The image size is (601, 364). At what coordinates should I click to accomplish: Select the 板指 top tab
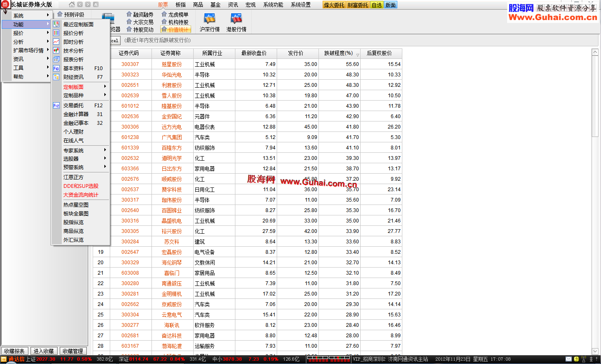coord(181,5)
